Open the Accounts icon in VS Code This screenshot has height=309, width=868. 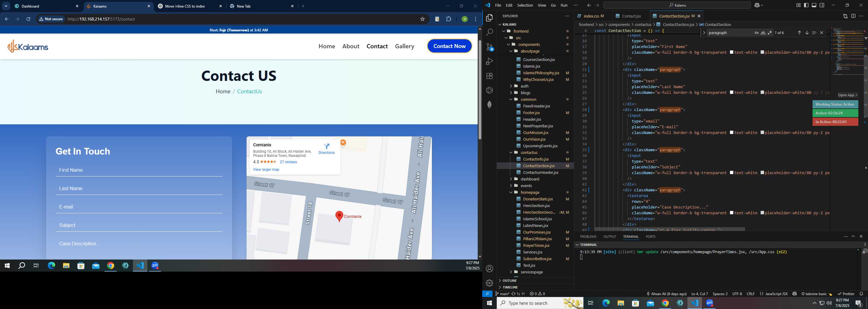coord(489,269)
